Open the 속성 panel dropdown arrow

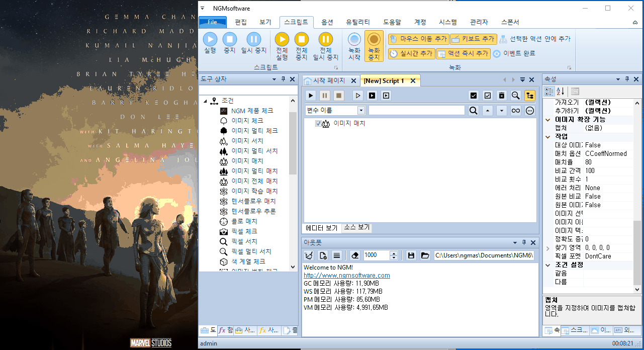618,79
